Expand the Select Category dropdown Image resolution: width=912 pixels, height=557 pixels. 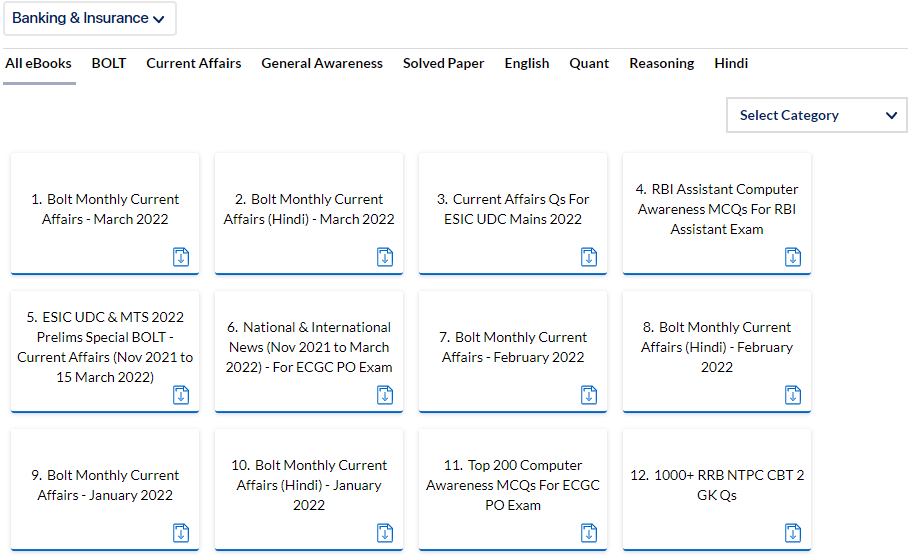pos(817,115)
